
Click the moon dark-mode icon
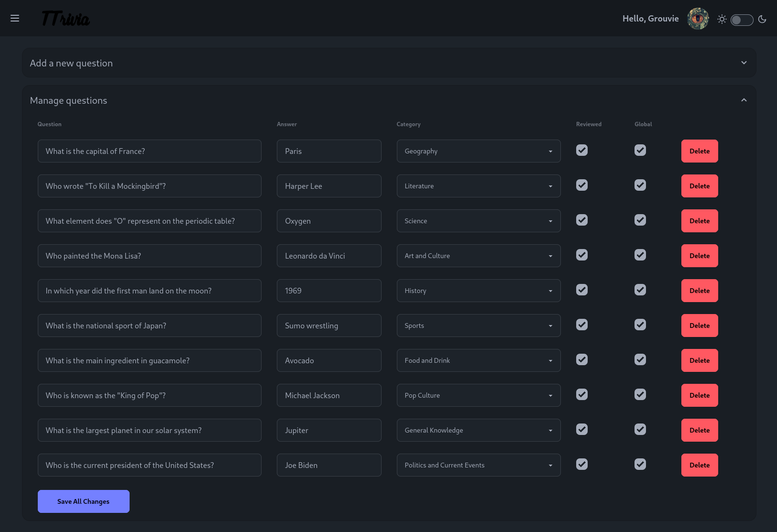(762, 19)
